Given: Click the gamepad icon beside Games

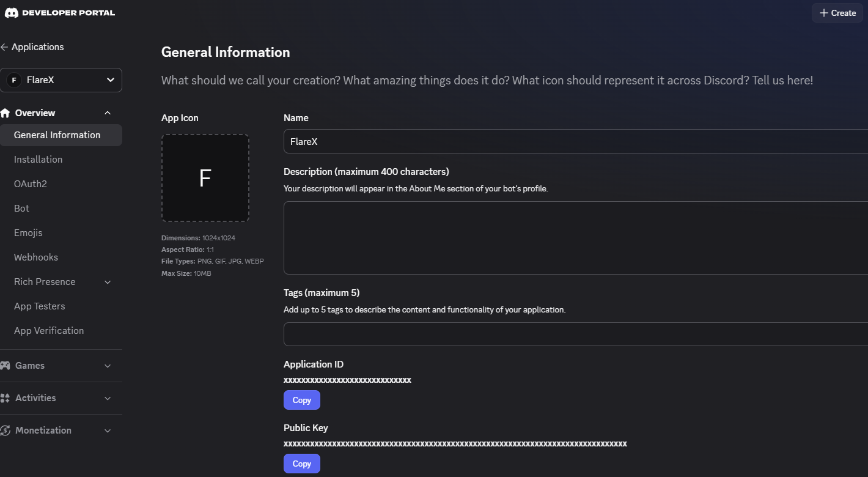Looking at the screenshot, I should [x=5, y=366].
